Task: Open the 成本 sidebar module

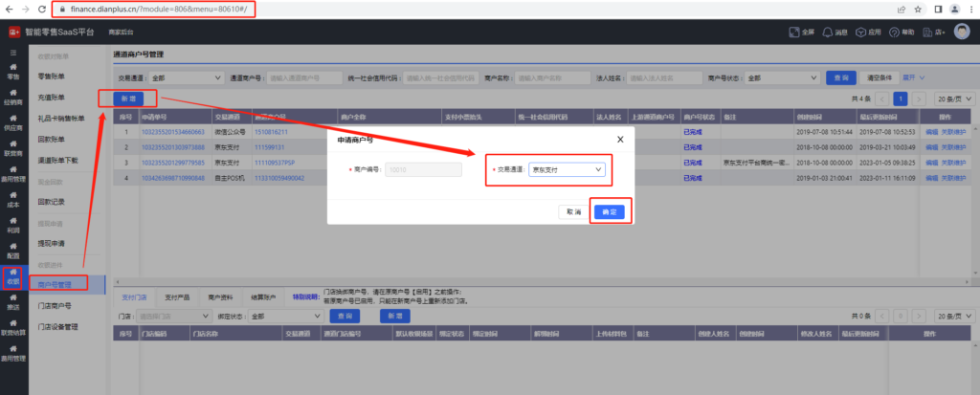Action: (13, 200)
